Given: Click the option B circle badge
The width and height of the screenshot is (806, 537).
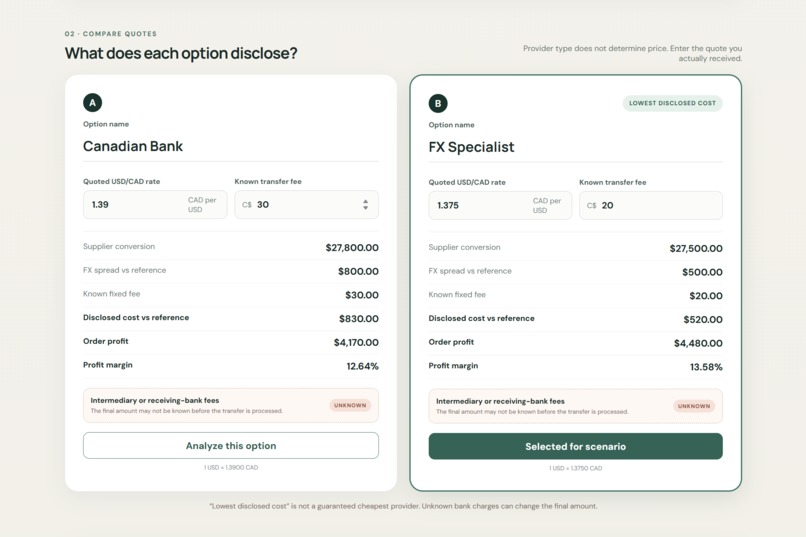Looking at the screenshot, I should coord(438,103).
